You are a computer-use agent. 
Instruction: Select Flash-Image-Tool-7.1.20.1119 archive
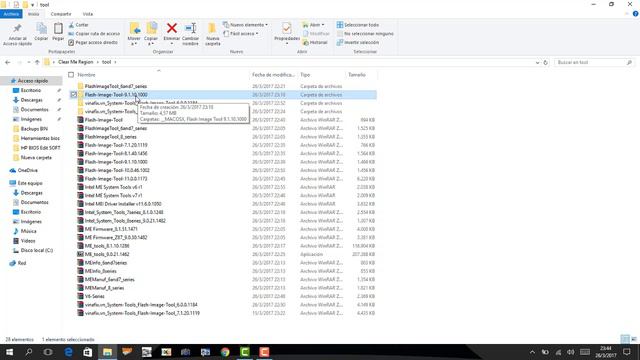pos(116,145)
